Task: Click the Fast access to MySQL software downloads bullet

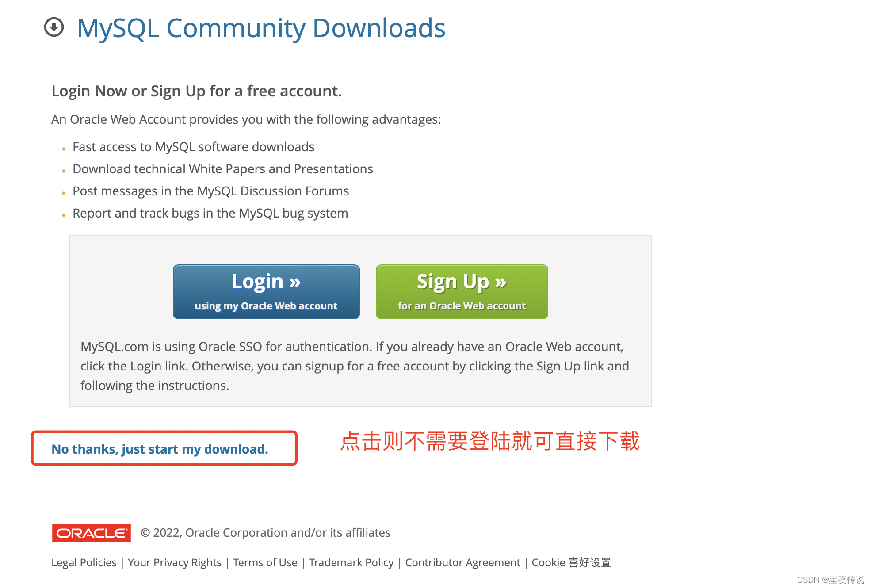Action: coord(193,147)
